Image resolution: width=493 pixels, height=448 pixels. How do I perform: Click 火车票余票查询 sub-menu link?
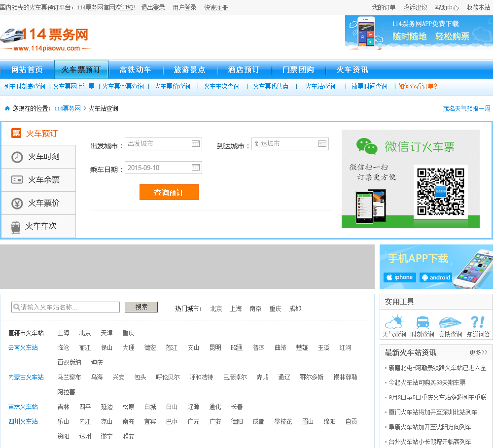(x=123, y=86)
